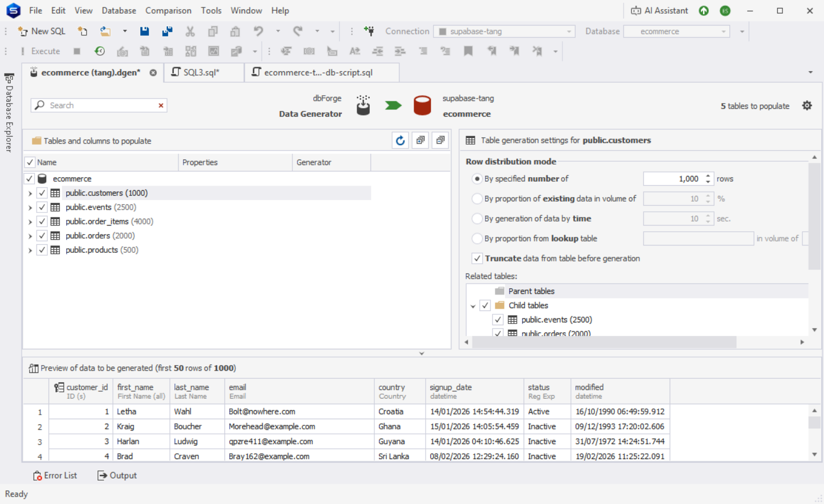The image size is (824, 504).
Task: Click the Save (single floppy disk) icon
Action: pyautogui.click(x=145, y=31)
